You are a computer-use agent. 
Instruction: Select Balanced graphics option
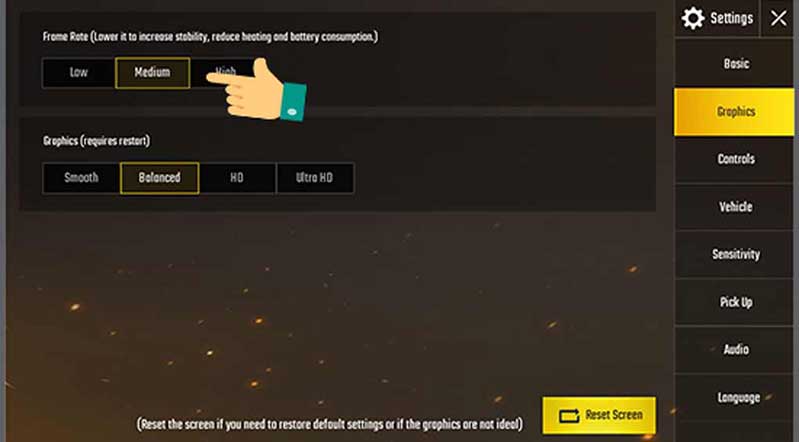[x=159, y=178]
